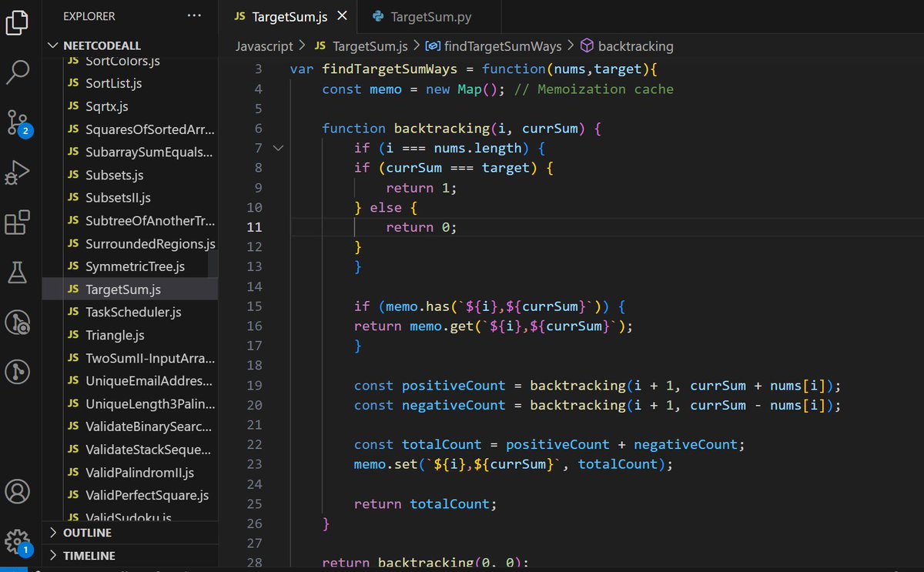Open the Explorer view in the activity bar

point(17,22)
